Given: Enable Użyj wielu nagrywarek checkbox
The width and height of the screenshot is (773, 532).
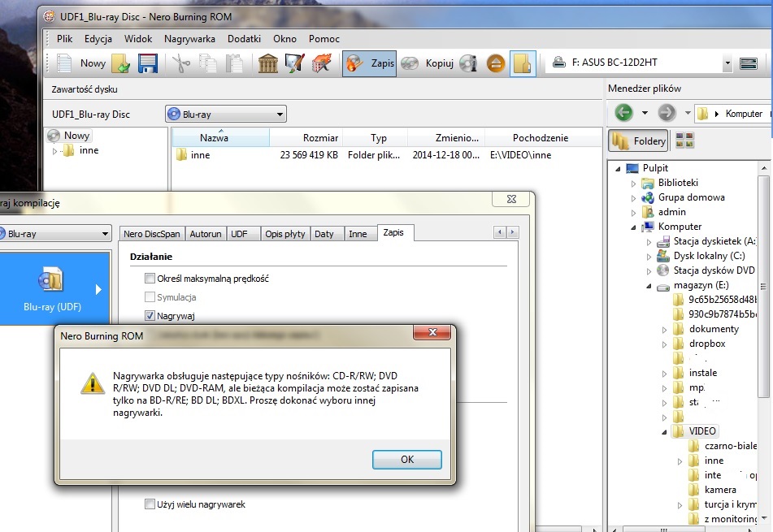Looking at the screenshot, I should (150, 504).
